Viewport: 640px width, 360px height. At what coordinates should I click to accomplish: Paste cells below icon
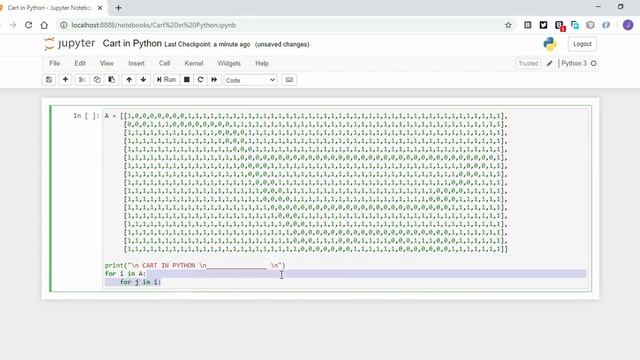pyautogui.click(x=111, y=80)
